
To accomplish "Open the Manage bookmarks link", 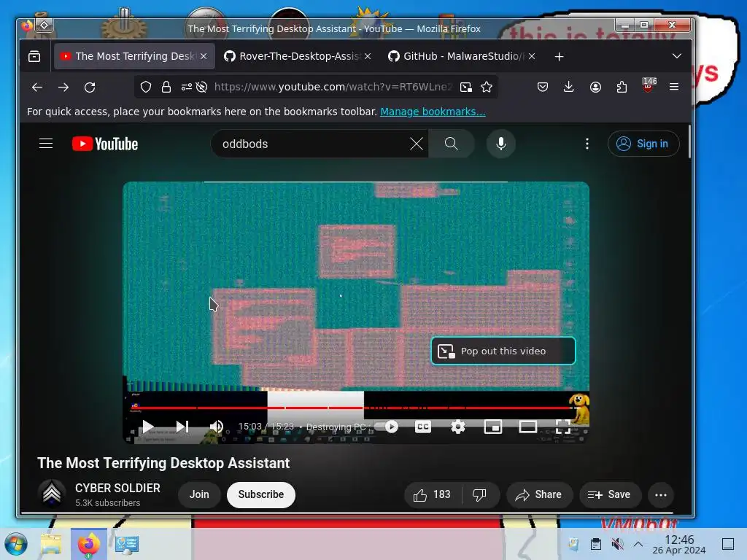I will pos(433,112).
